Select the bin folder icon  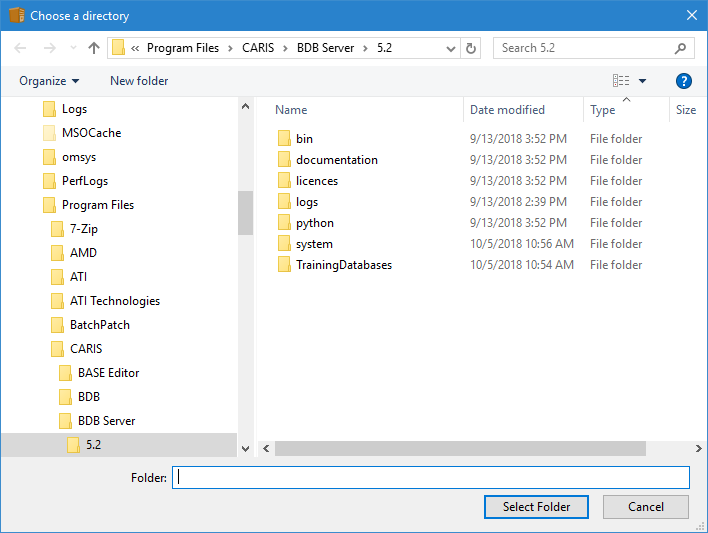(x=284, y=139)
